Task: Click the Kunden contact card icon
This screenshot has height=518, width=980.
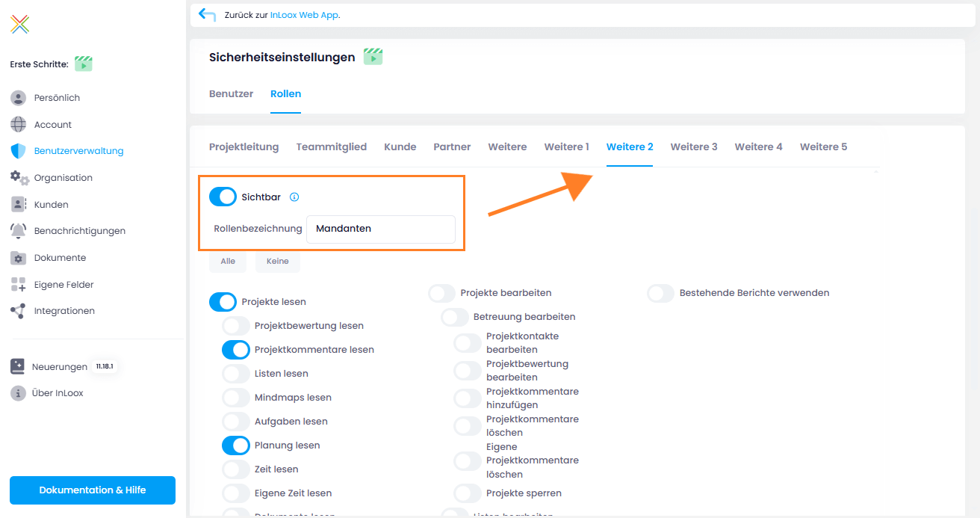Action: 19,204
